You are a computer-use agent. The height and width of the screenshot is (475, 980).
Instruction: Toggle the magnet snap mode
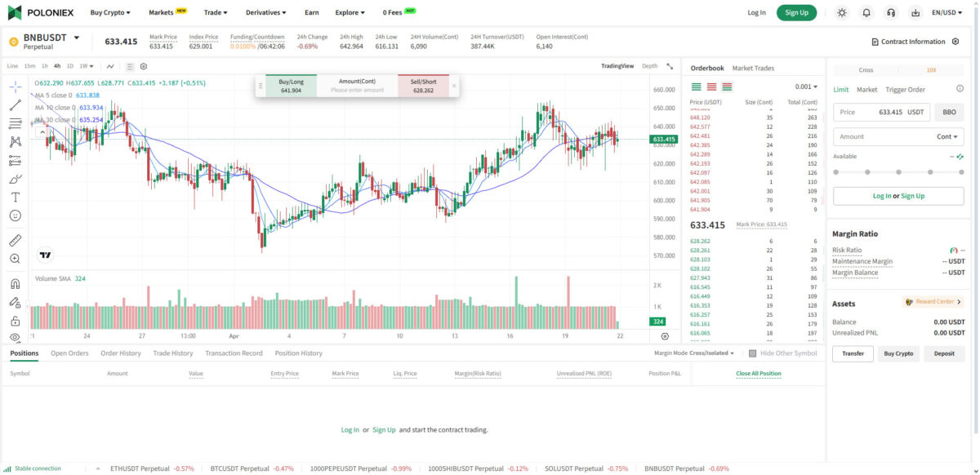pos(15,284)
